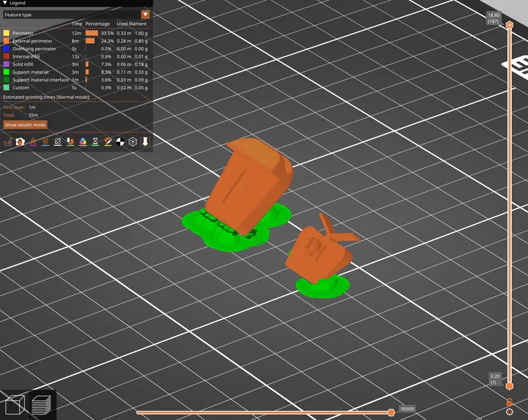528x420 pixels.
Task: Open vertical slider gear settings
Action: click(x=509, y=412)
